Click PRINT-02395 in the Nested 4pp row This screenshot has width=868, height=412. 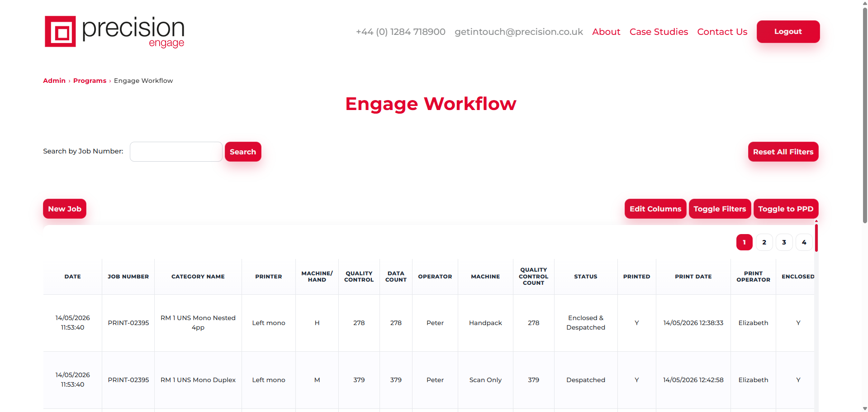pos(128,323)
